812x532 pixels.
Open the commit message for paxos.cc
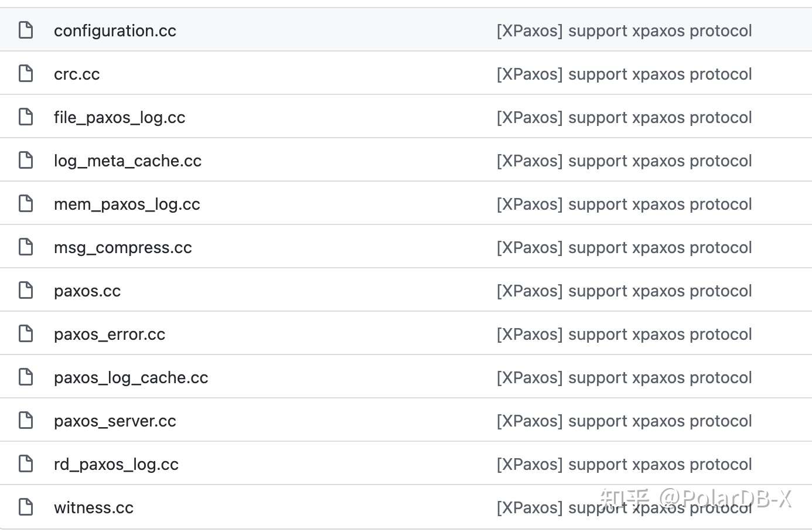click(624, 291)
